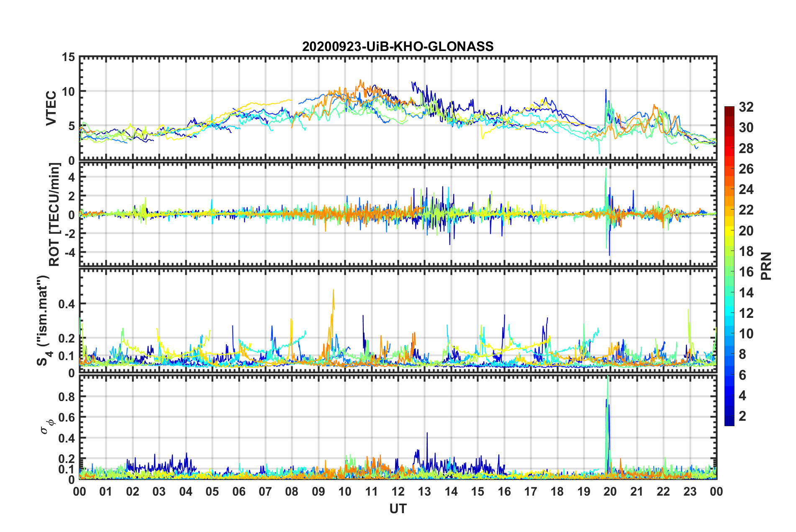Pick the cyan color at colorbar value 12
This screenshot has height=532, width=796.
point(729,314)
